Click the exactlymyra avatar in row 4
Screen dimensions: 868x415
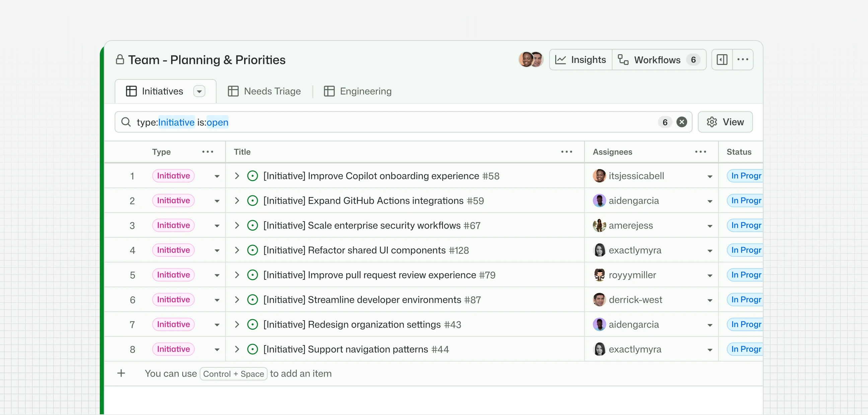pyautogui.click(x=599, y=250)
